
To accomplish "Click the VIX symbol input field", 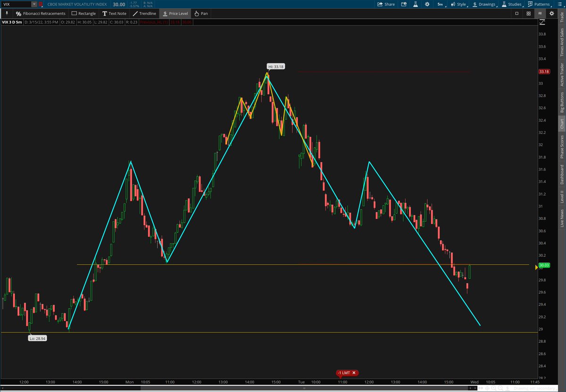I will (x=16, y=4).
